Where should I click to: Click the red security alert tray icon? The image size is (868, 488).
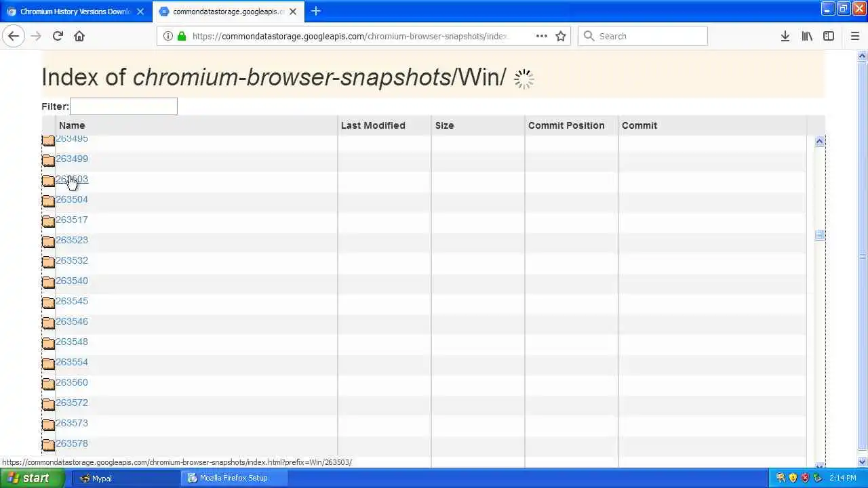coord(805,478)
